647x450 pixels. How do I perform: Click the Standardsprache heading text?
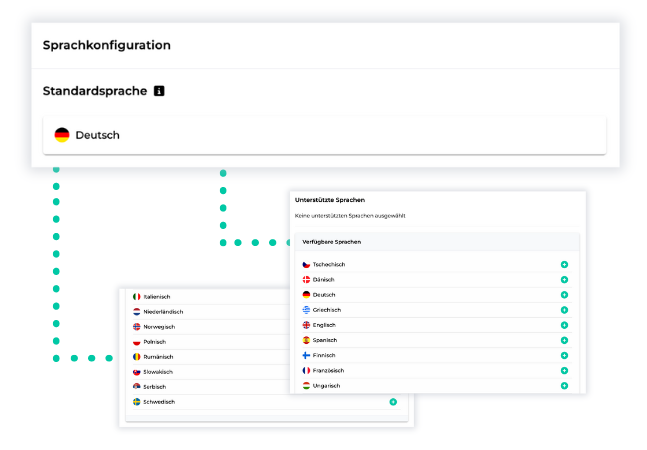pyautogui.click(x=95, y=91)
